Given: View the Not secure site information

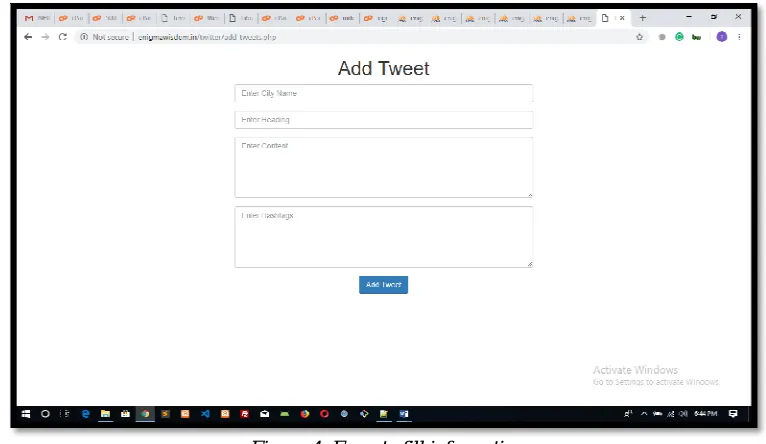Looking at the screenshot, I should tap(104, 37).
